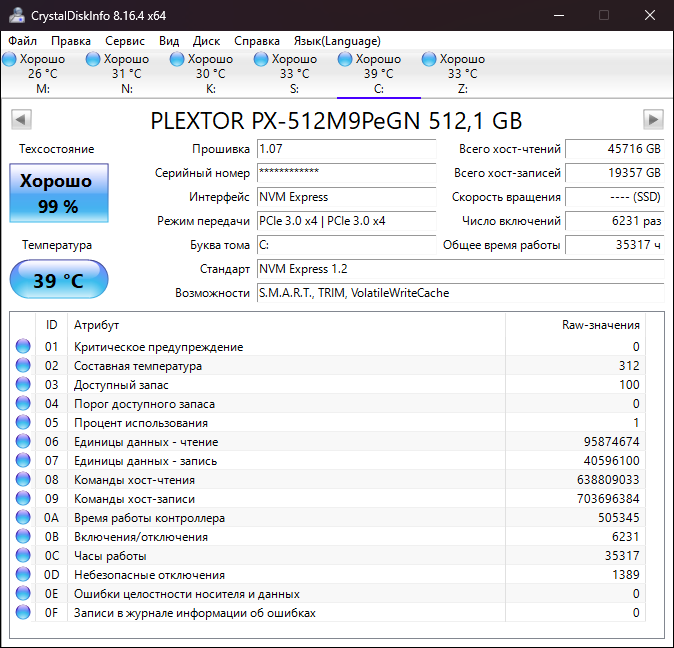This screenshot has height=648, width=674.
Task: Click the disk title PLEXTOR PX-512M9PeGN
Action: 336,121
